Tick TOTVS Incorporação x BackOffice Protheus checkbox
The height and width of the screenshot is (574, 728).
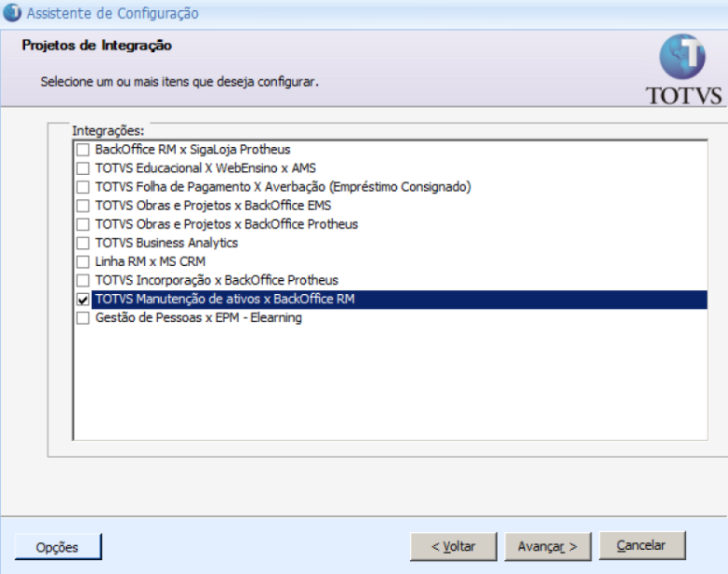[x=83, y=281]
